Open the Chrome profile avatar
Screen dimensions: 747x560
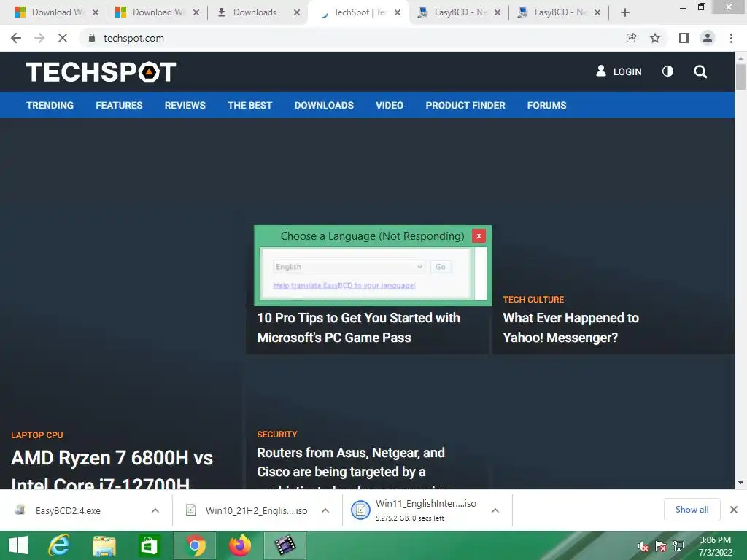point(708,38)
